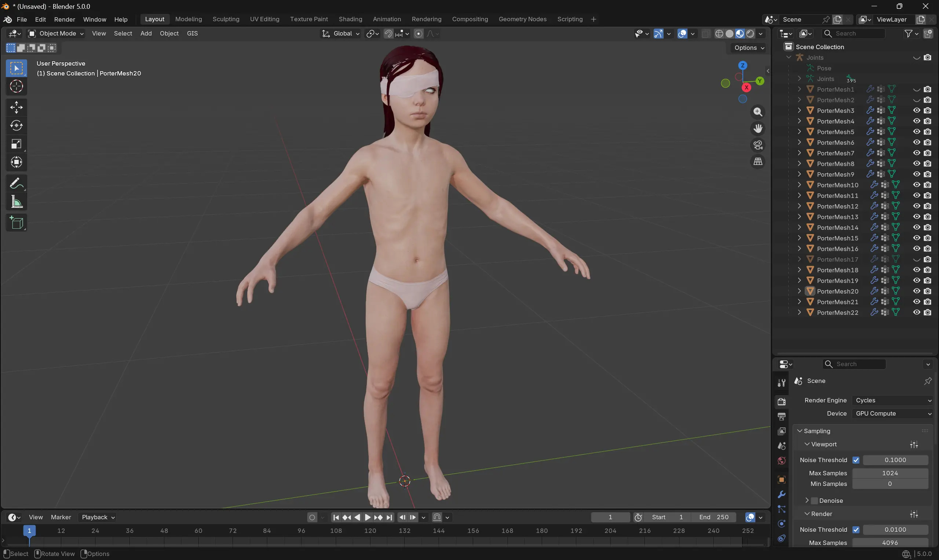Switch to the Geometry Nodes workspace tab
This screenshot has width=939, height=560.
(523, 19)
